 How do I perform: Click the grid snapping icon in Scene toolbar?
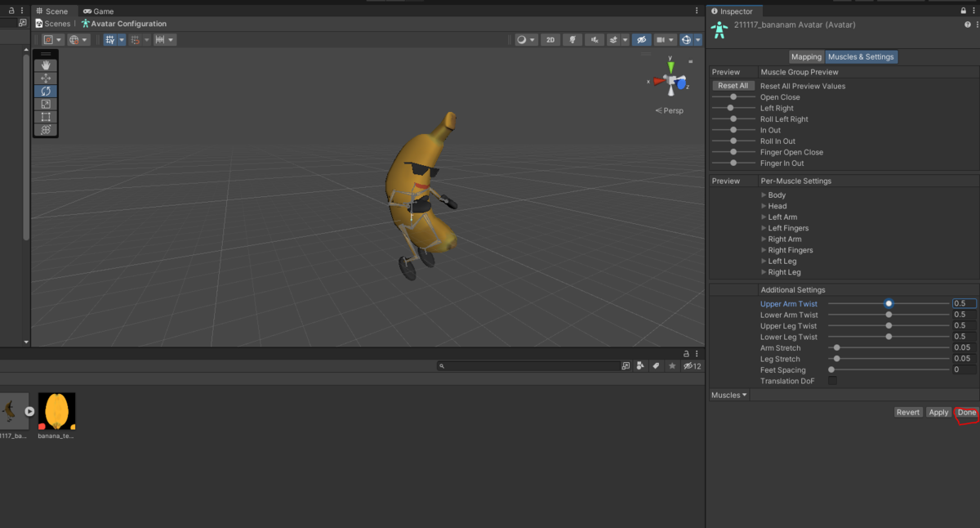click(x=109, y=40)
